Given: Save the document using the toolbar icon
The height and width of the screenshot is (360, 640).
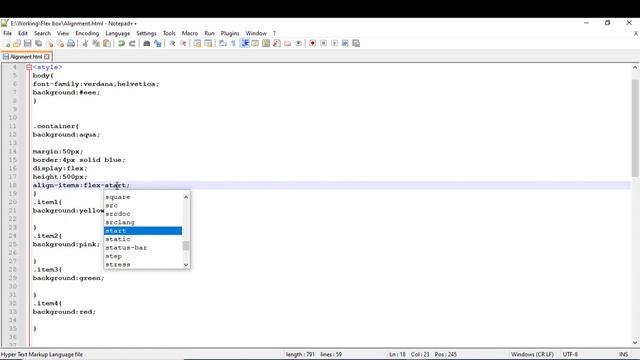Looking at the screenshot, I should click(x=27, y=43).
